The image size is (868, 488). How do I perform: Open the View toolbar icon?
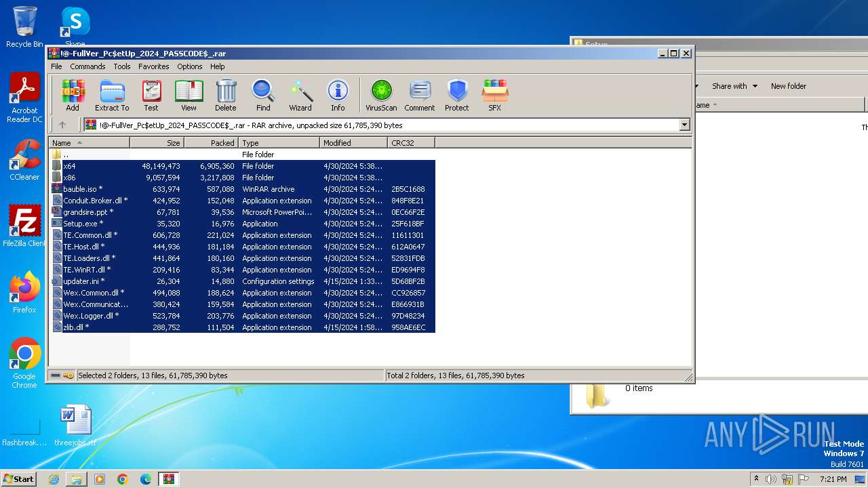point(189,96)
